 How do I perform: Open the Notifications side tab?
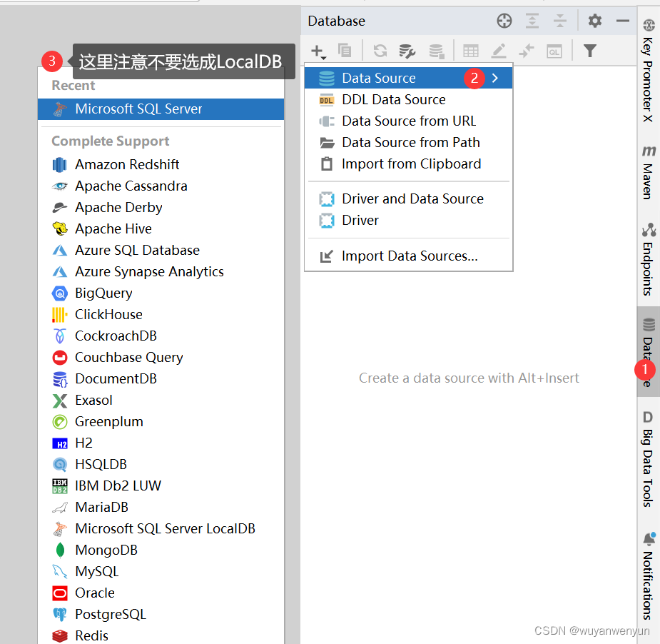tap(648, 576)
